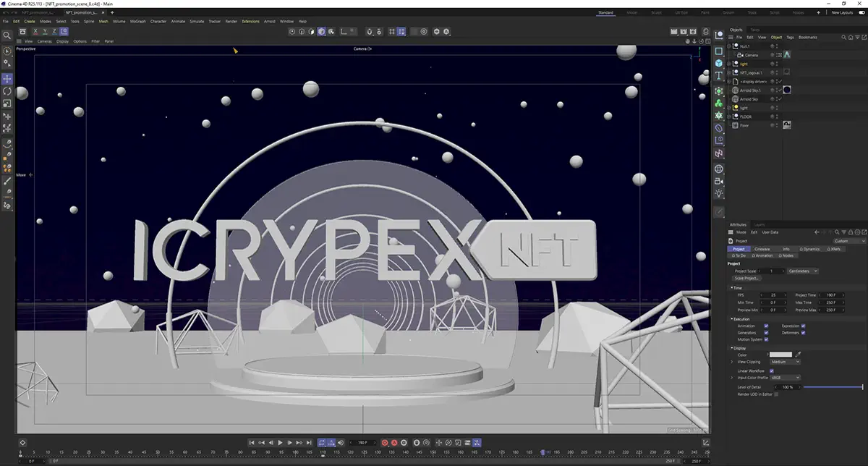Toggle the Motion System checkbox
The image size is (868, 466).
coord(766,339)
